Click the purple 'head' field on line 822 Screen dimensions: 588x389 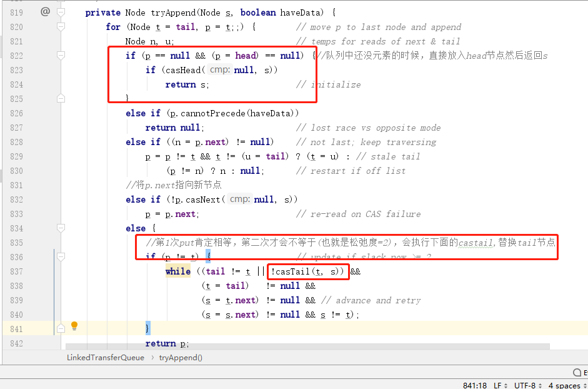coord(245,56)
